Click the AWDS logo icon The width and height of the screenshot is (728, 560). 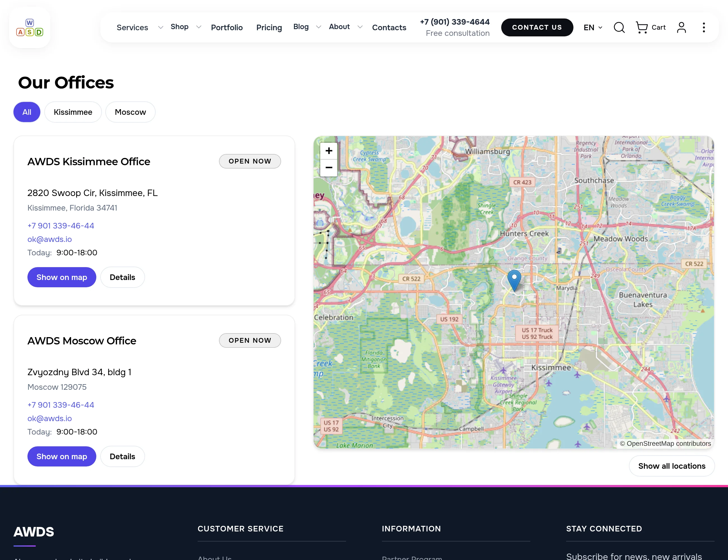30,28
